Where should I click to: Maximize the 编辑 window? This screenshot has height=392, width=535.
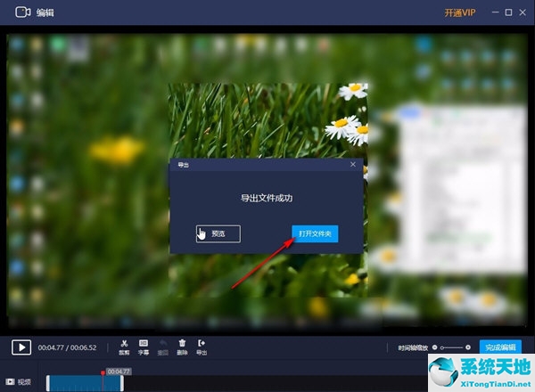(x=508, y=12)
